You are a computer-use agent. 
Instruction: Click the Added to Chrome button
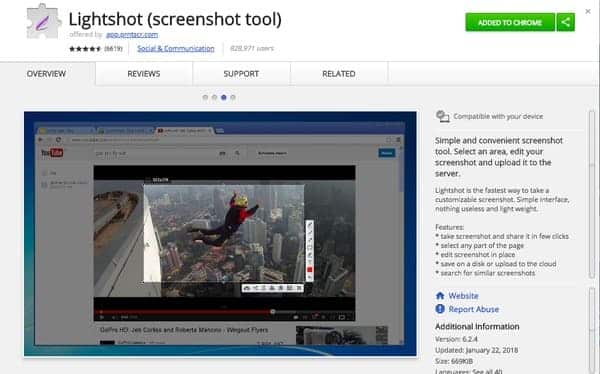coord(510,22)
